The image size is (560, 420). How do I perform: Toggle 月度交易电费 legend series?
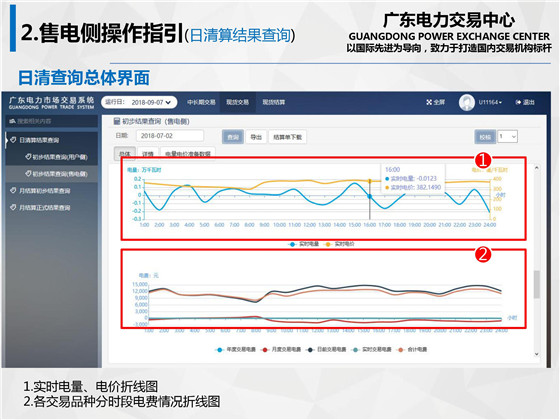281,350
